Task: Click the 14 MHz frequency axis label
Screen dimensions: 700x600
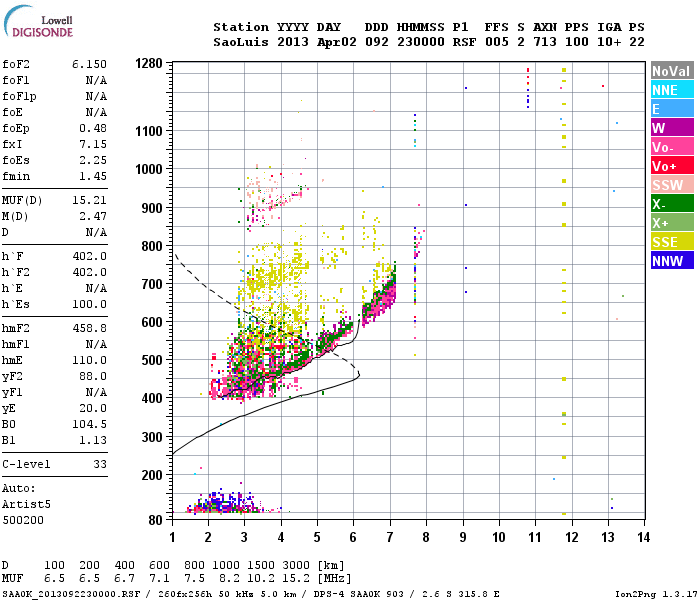Action: point(643,537)
